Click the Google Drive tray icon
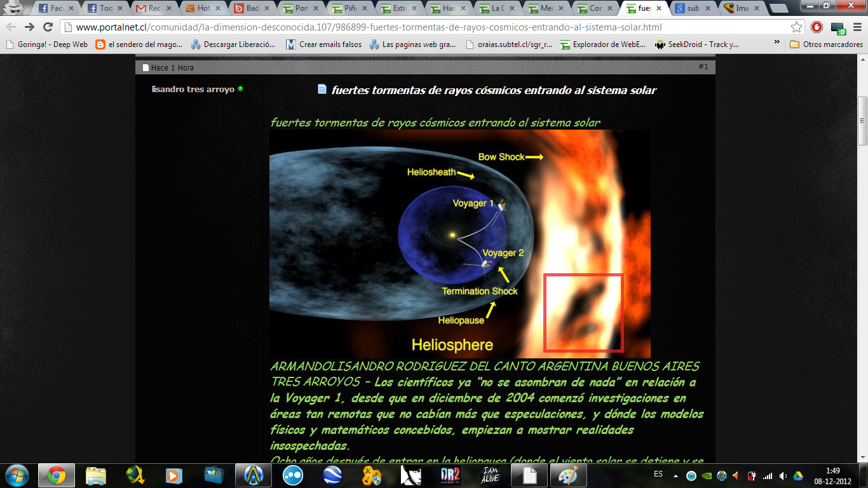This screenshot has width=868, height=488. coord(798,475)
